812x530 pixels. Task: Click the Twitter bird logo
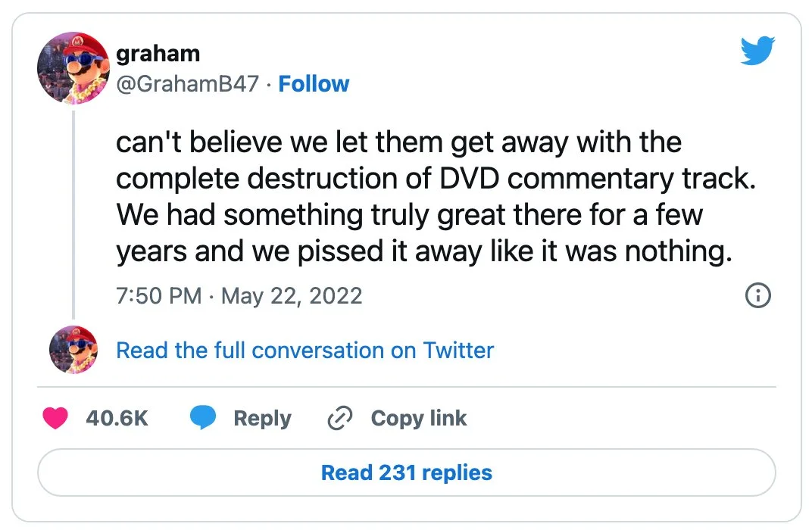tap(757, 50)
